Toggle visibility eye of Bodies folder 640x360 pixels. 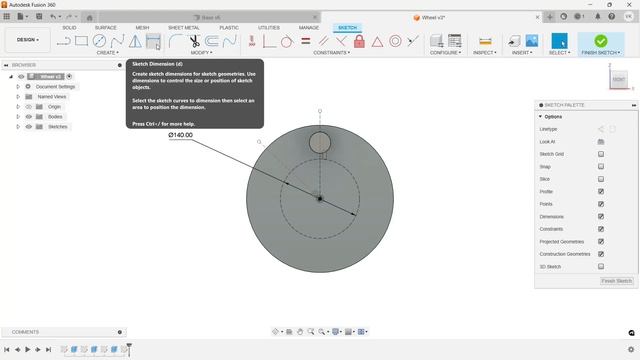click(29, 117)
